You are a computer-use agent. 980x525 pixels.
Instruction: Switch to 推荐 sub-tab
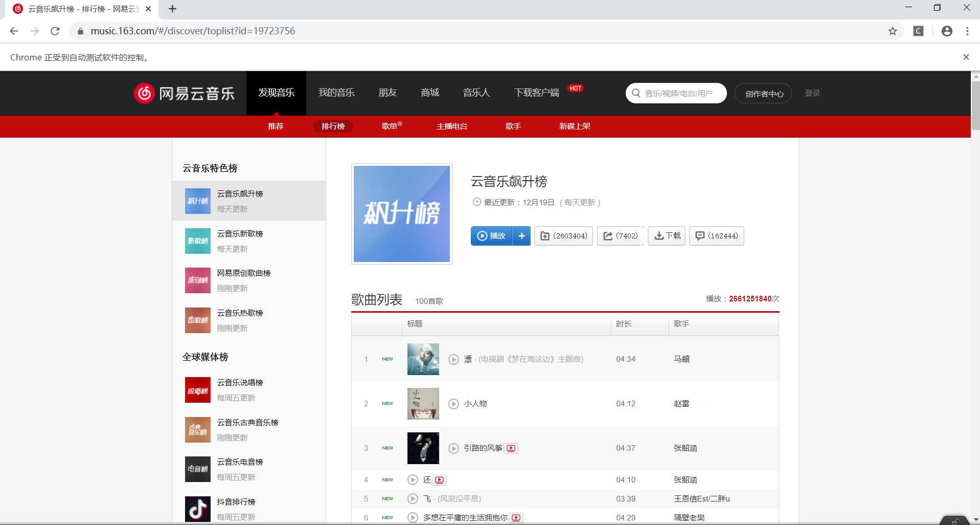(276, 126)
